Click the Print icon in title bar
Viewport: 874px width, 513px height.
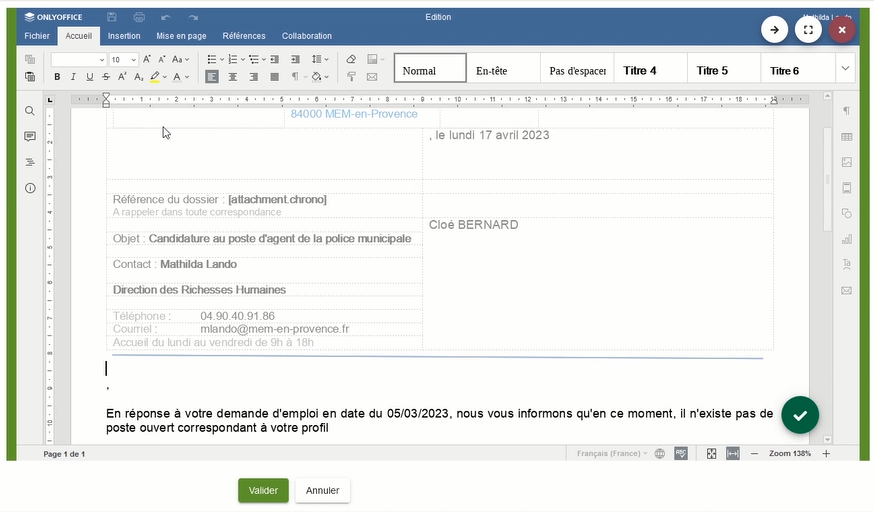(139, 17)
